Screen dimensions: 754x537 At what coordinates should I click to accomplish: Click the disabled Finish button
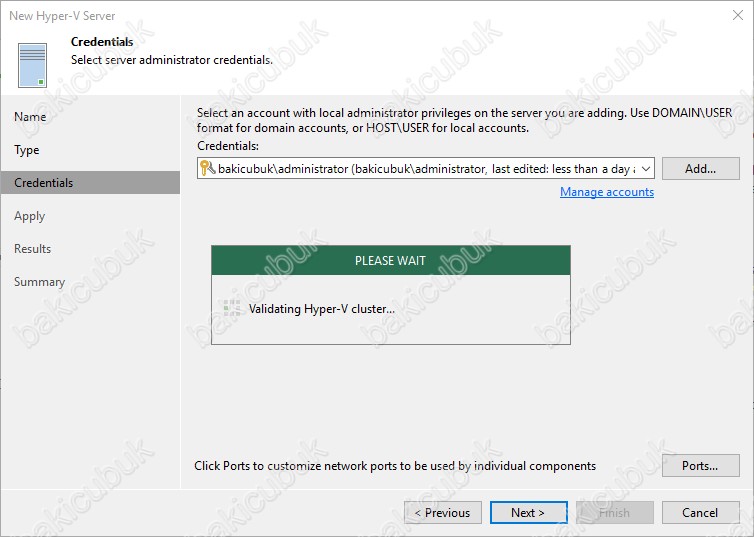coord(615,513)
